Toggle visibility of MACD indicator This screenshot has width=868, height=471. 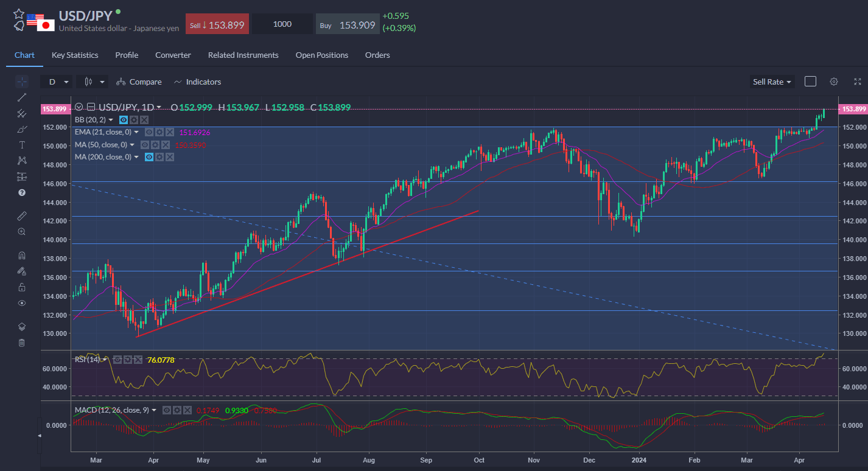pos(167,410)
